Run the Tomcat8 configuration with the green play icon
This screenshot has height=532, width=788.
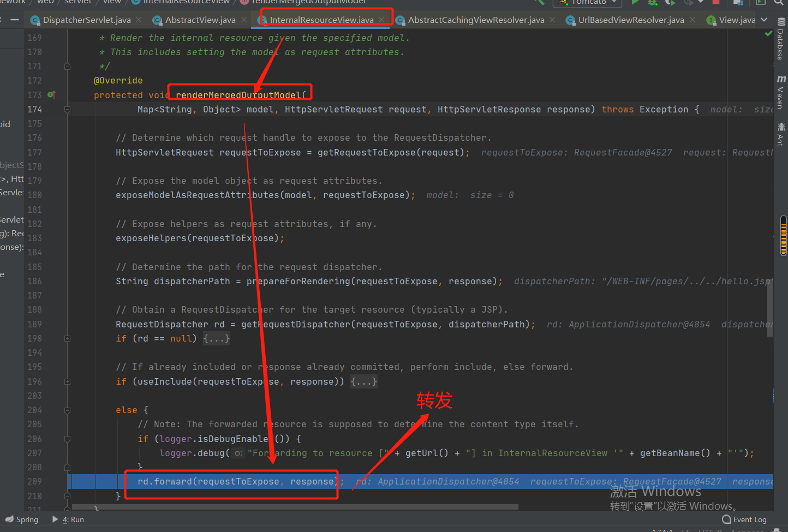[635, 2]
